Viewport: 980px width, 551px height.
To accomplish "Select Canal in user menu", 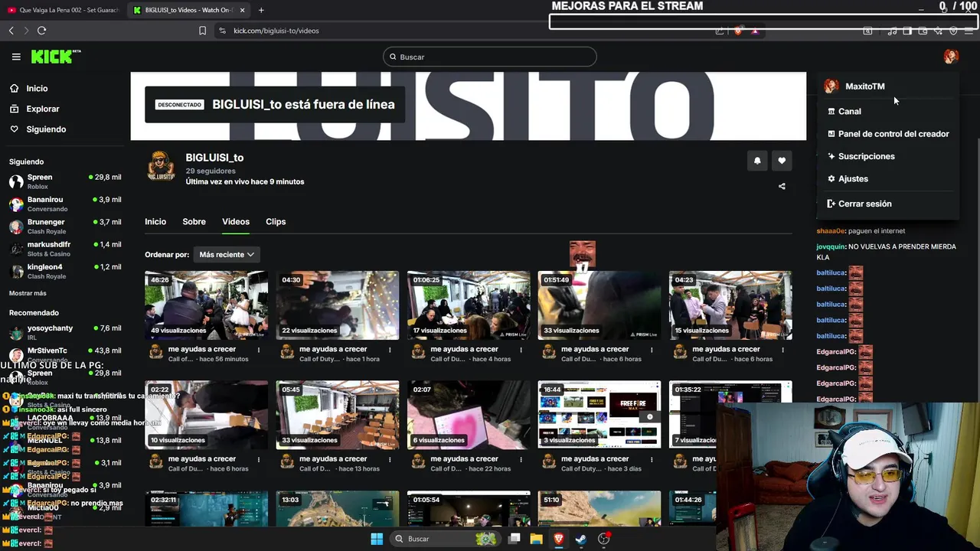I will [849, 111].
